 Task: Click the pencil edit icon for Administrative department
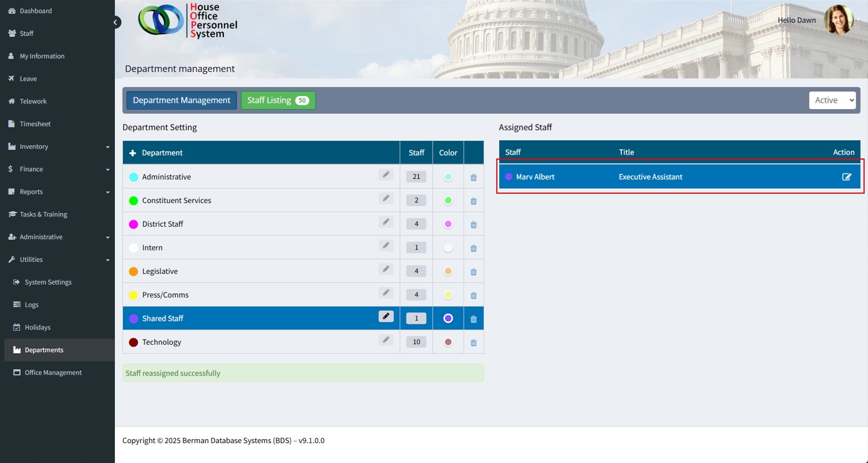click(x=386, y=175)
